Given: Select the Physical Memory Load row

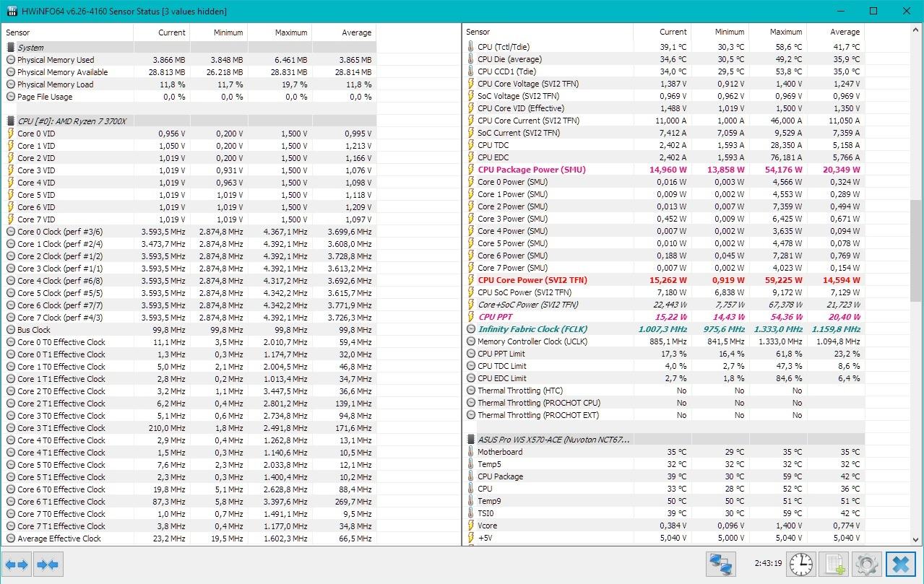Looking at the screenshot, I should (189, 84).
